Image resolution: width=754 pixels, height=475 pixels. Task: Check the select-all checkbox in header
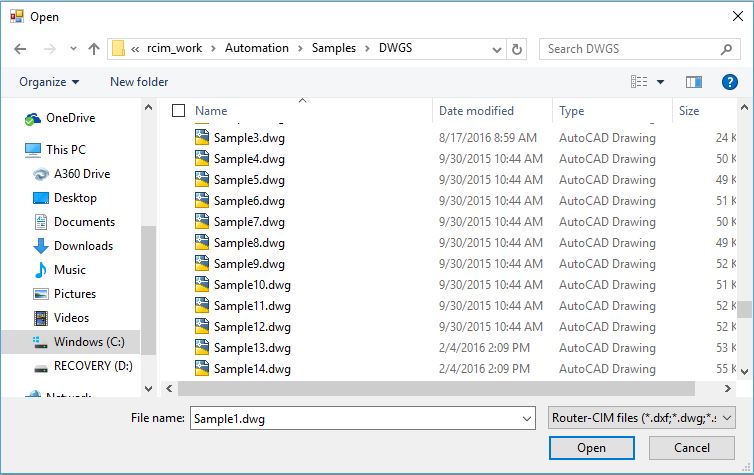[179, 111]
